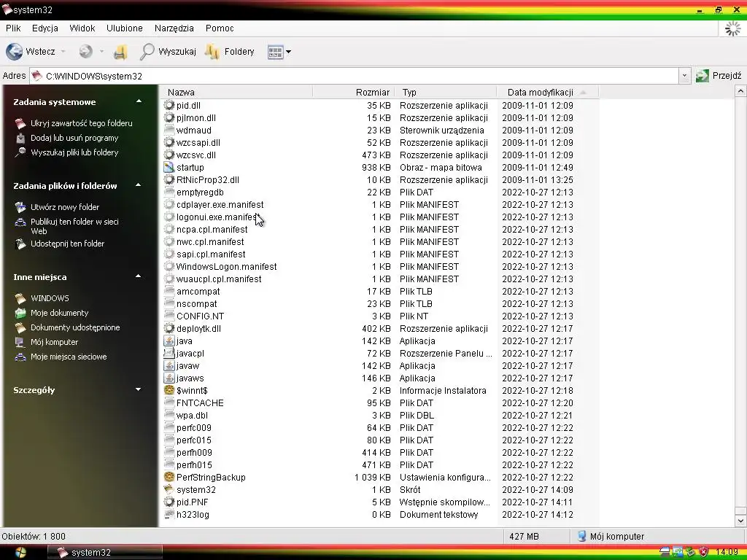Sort by the Nazwa column header
This screenshot has width=747, height=560.
click(x=238, y=93)
